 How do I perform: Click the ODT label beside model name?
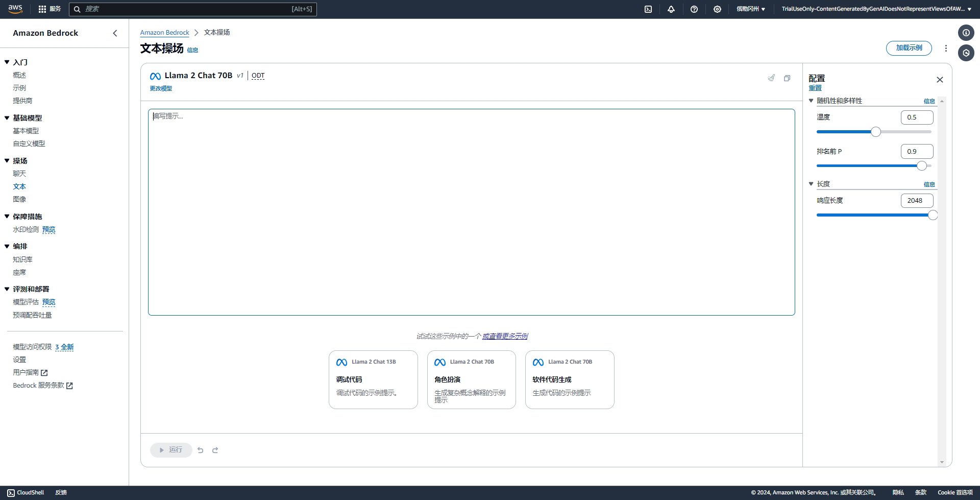(258, 76)
